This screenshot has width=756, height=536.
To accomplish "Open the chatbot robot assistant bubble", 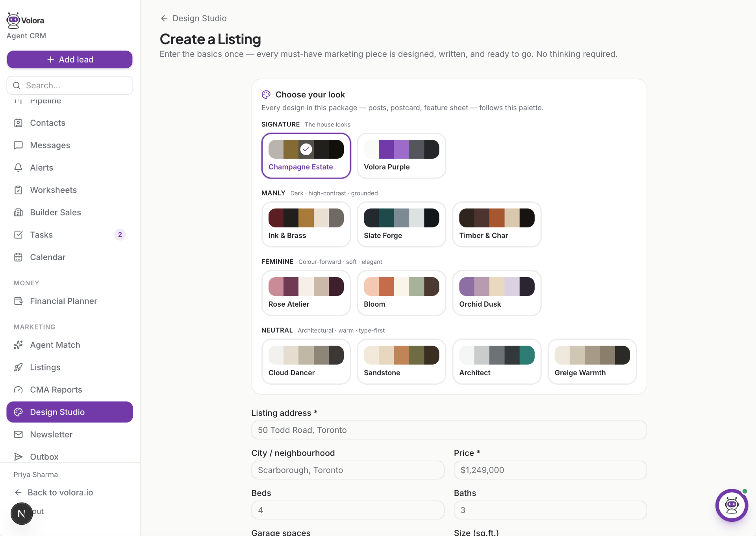I will [732, 505].
